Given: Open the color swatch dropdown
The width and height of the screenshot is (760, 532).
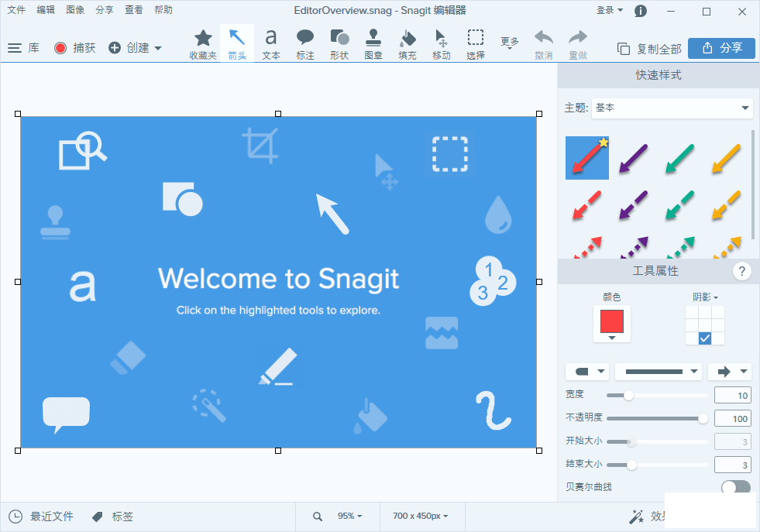Looking at the screenshot, I should [612, 324].
